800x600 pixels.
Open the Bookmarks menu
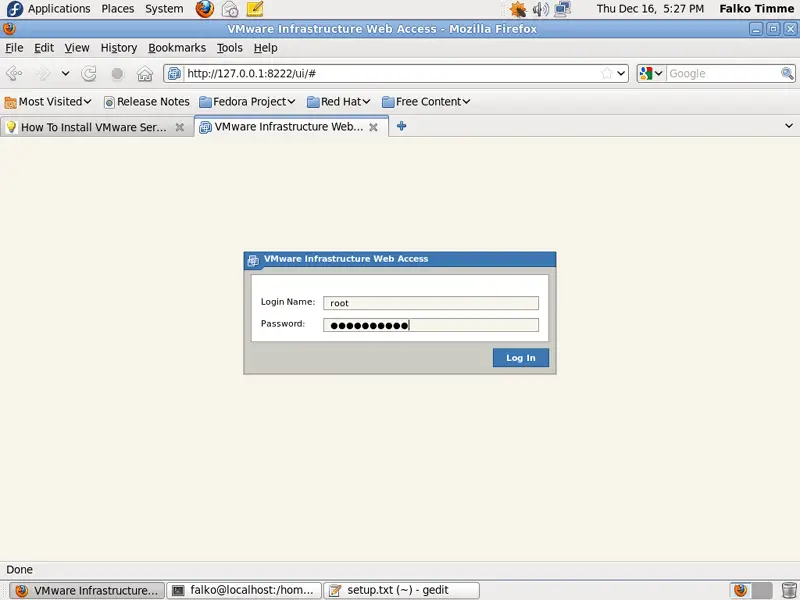(x=176, y=47)
